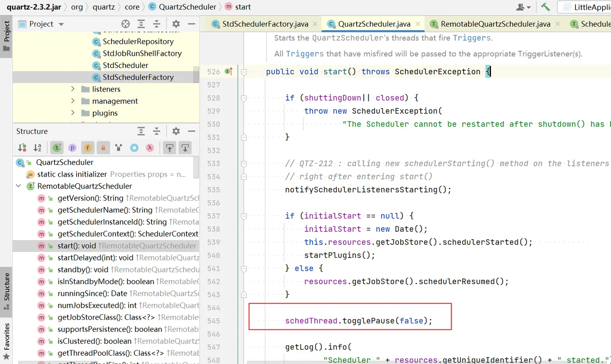Fold the start() method at line 526
This screenshot has height=364, width=611.
click(x=244, y=72)
